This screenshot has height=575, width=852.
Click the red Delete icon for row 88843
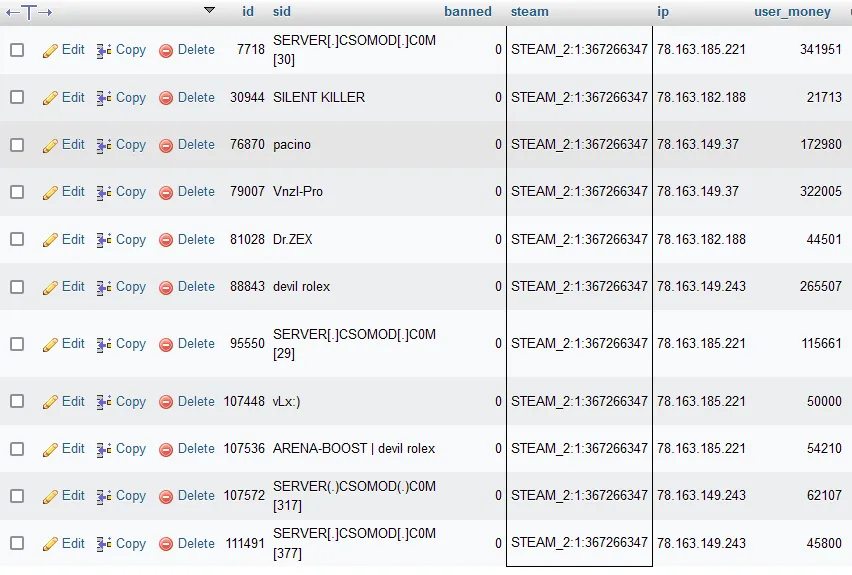point(166,287)
